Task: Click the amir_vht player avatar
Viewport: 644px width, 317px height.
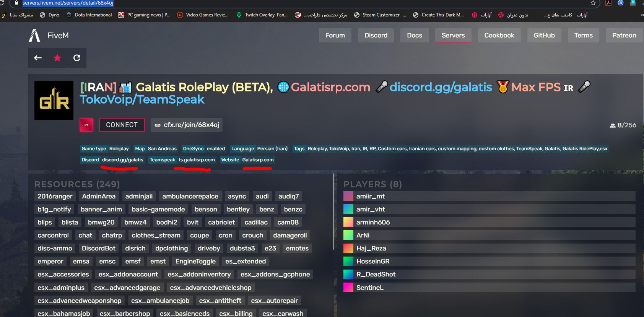Action: 348,209
